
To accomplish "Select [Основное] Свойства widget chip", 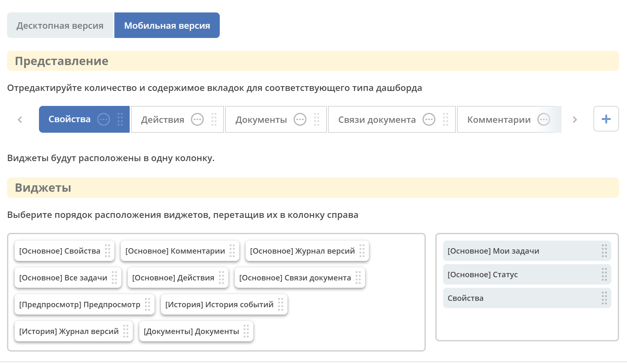I will point(64,251).
